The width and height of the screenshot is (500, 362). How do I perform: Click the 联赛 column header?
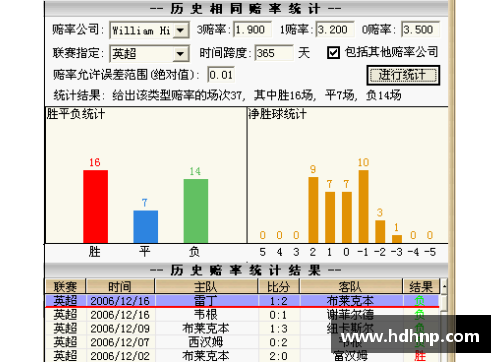65,286
